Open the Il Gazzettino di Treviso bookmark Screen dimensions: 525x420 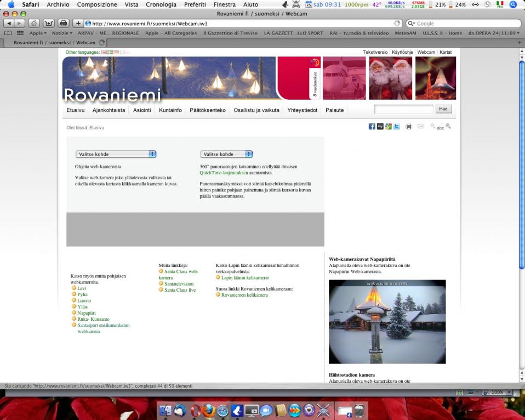click(230, 33)
